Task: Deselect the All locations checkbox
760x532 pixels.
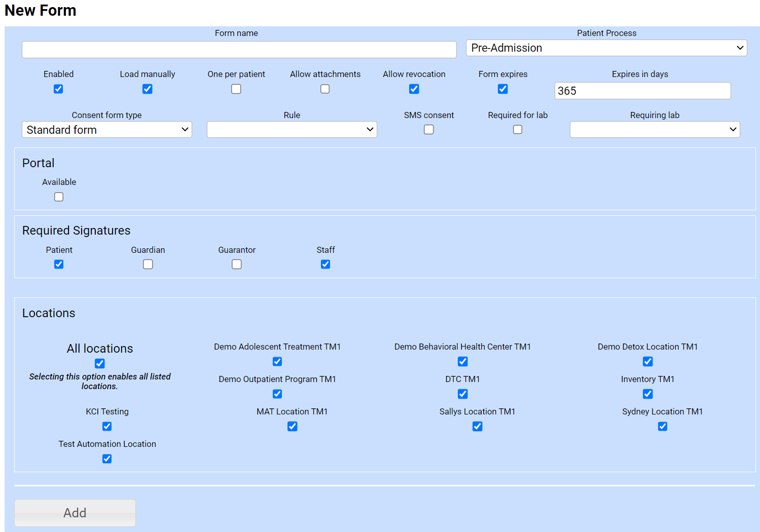Action: point(100,364)
